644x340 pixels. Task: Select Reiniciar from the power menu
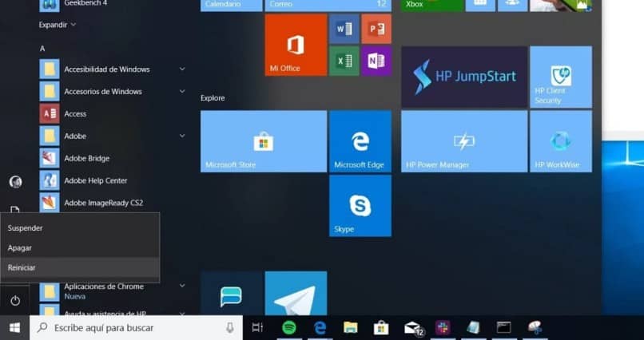tap(80, 267)
